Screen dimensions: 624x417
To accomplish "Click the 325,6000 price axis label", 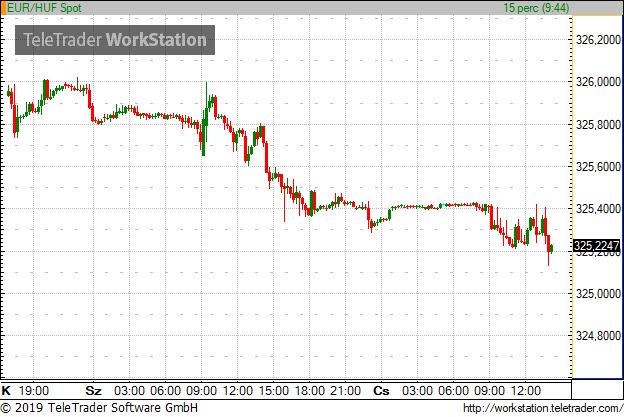I will (x=598, y=167).
